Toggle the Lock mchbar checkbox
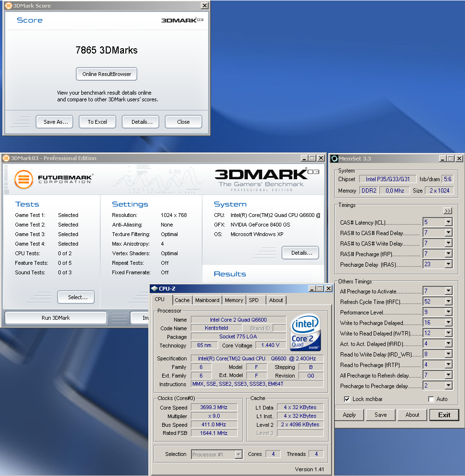This screenshot has height=476, width=465. [347, 399]
